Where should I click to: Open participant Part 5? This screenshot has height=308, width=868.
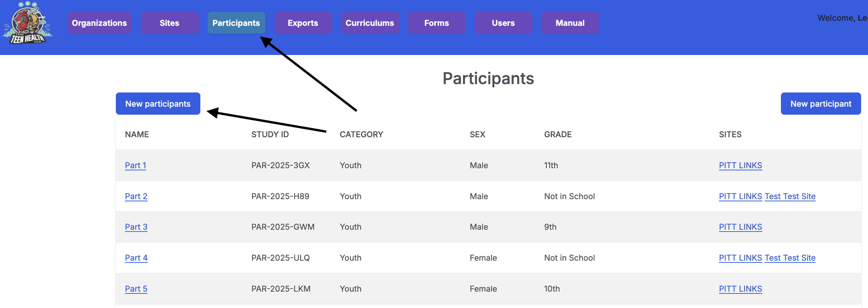[136, 289]
